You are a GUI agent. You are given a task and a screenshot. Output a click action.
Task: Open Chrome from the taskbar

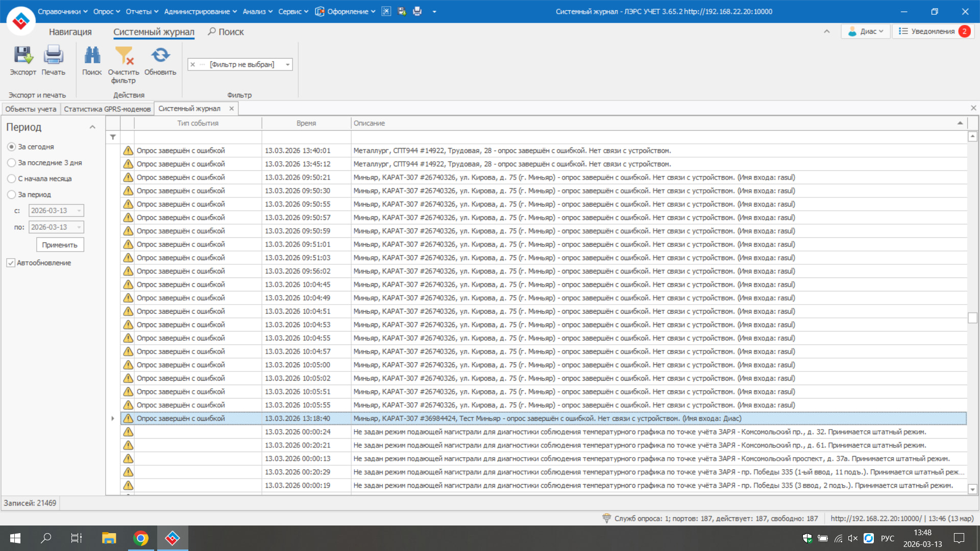point(141,538)
